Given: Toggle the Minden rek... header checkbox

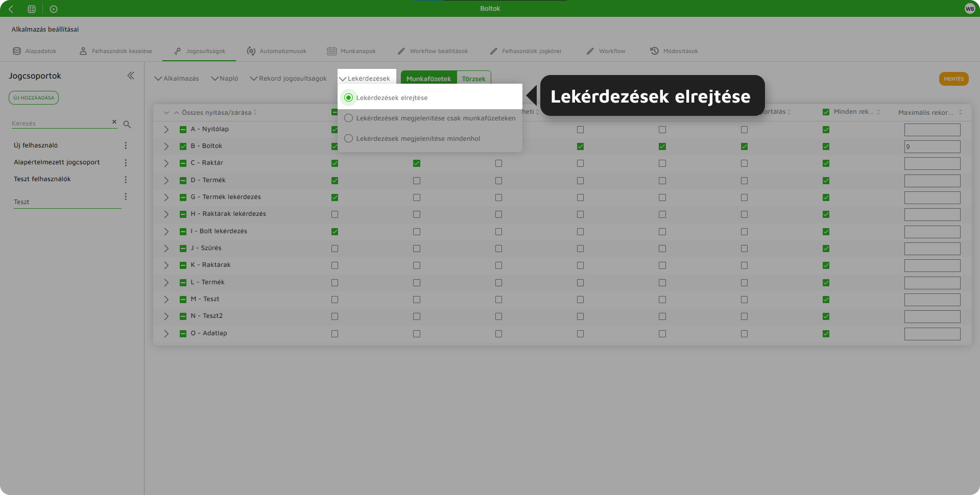Looking at the screenshot, I should (x=826, y=112).
